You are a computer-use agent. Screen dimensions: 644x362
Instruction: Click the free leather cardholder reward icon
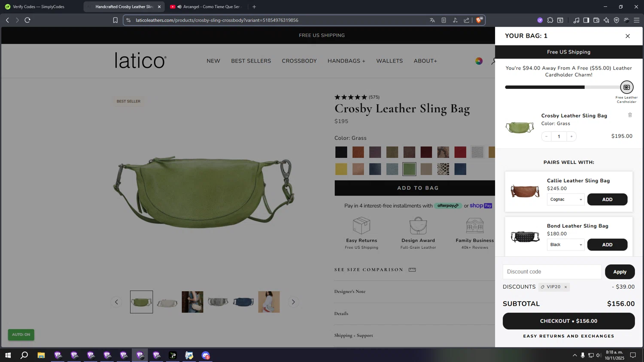click(x=626, y=87)
